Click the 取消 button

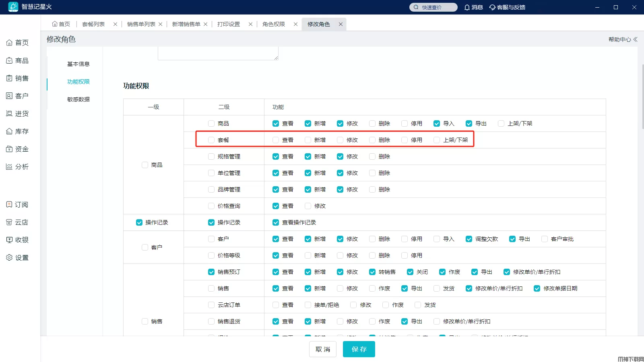click(323, 349)
